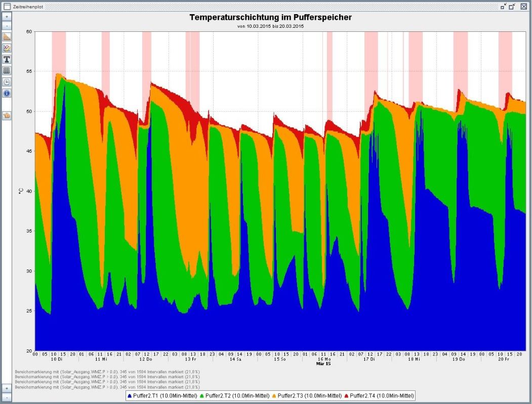Click the 15 So date axis label

click(x=279, y=359)
